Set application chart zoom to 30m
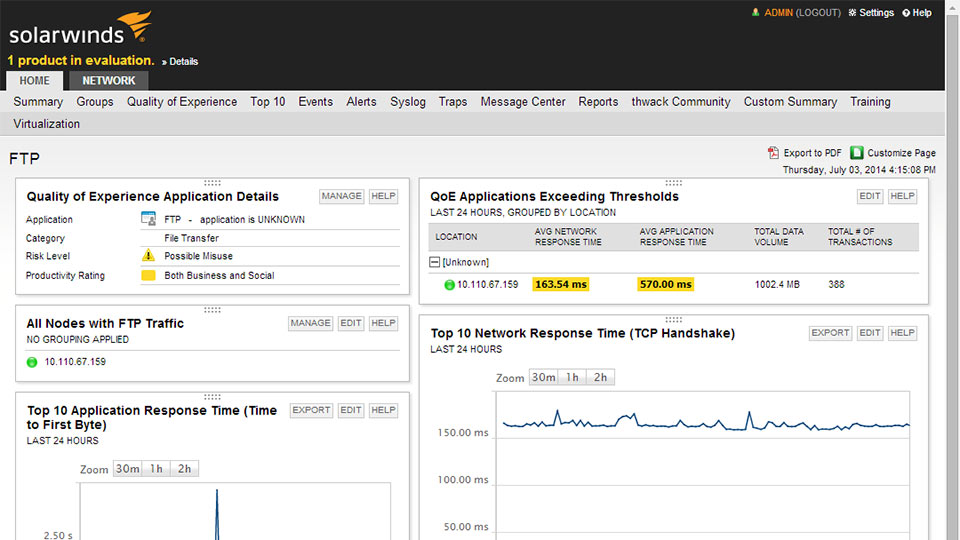The height and width of the screenshot is (540, 960). (127, 469)
